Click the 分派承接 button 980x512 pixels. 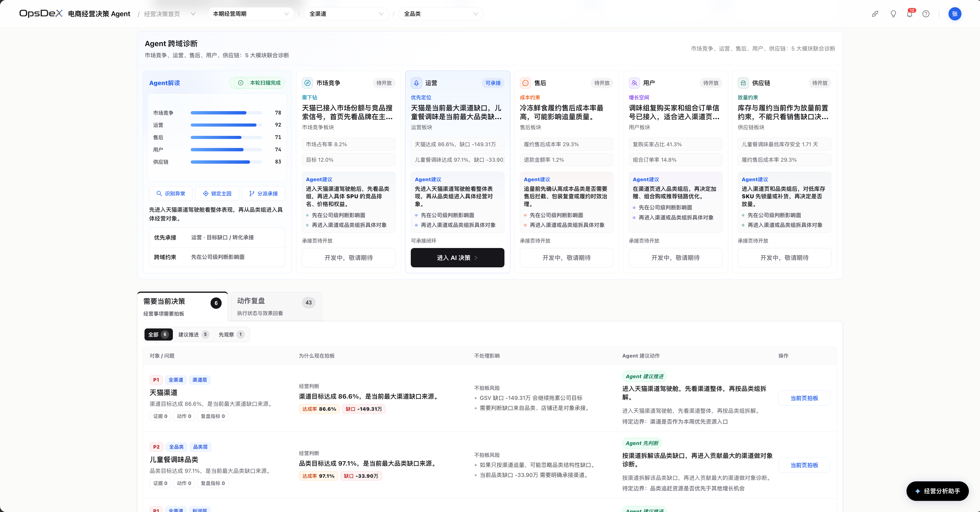[263, 193]
